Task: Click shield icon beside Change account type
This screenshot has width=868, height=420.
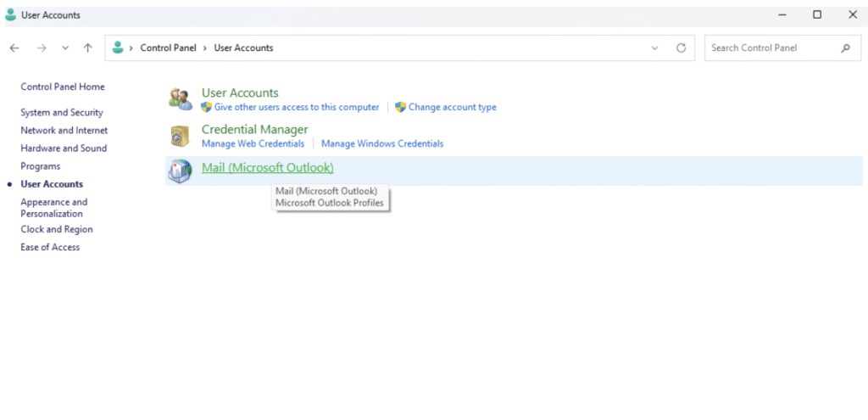Action: click(401, 107)
